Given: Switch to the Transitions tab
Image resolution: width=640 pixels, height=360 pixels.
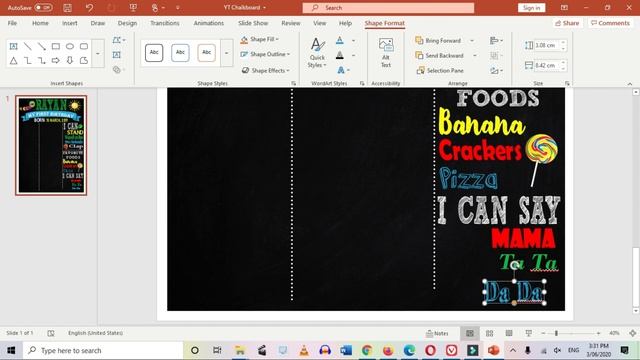Looking at the screenshot, I should [165, 23].
